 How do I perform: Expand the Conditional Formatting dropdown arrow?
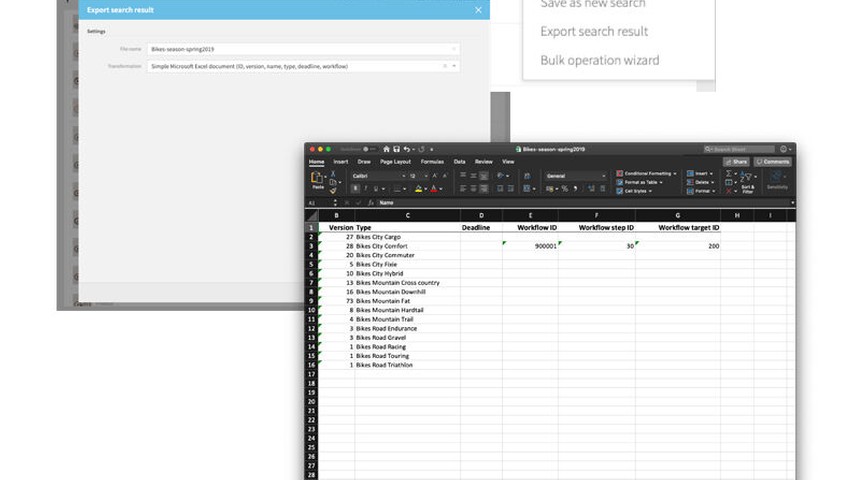(x=675, y=173)
